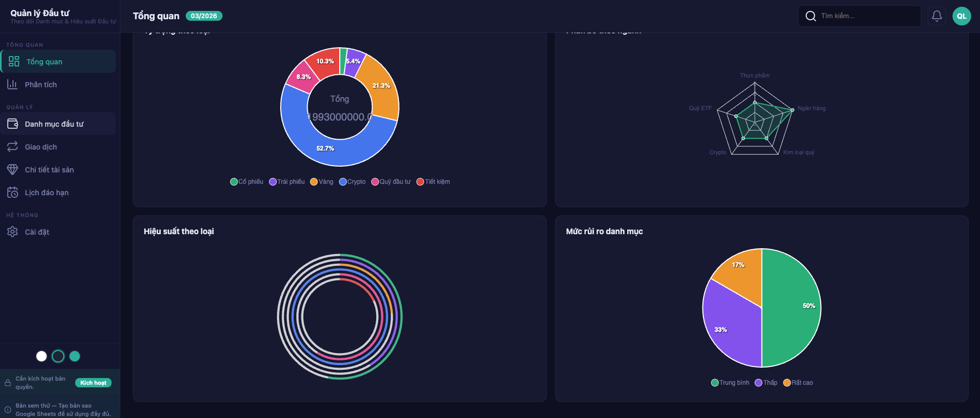The width and height of the screenshot is (980, 418).
Task: Click the QL user avatar
Action: pyautogui.click(x=961, y=16)
